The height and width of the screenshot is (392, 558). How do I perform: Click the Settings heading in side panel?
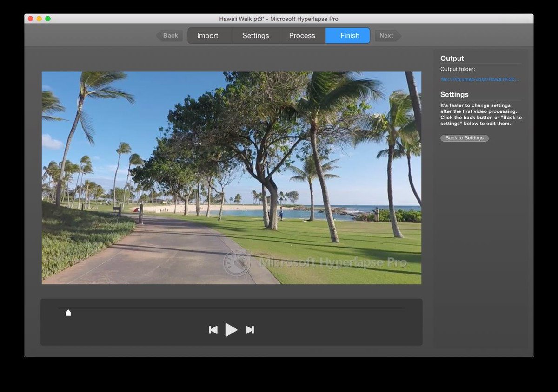coord(454,95)
